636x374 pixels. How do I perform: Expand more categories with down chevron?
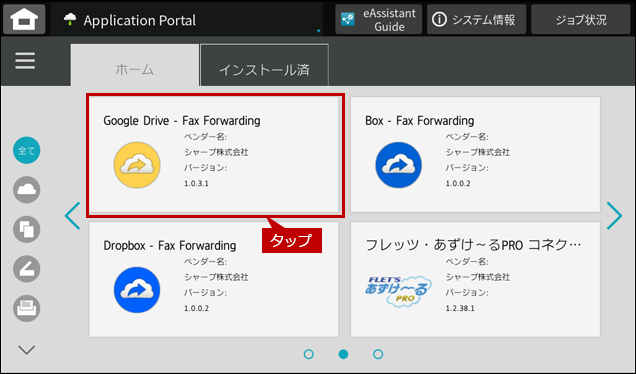[x=27, y=350]
